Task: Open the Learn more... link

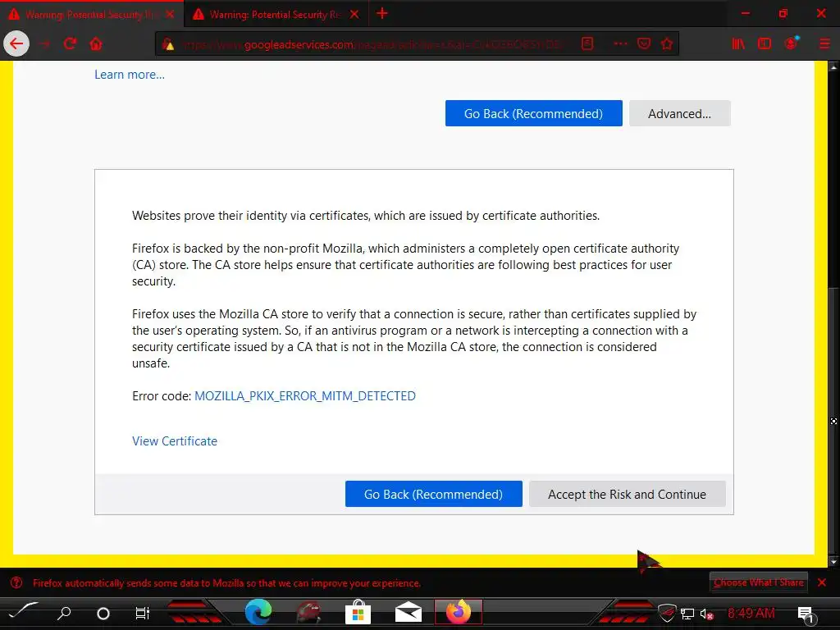Action: 130,75
